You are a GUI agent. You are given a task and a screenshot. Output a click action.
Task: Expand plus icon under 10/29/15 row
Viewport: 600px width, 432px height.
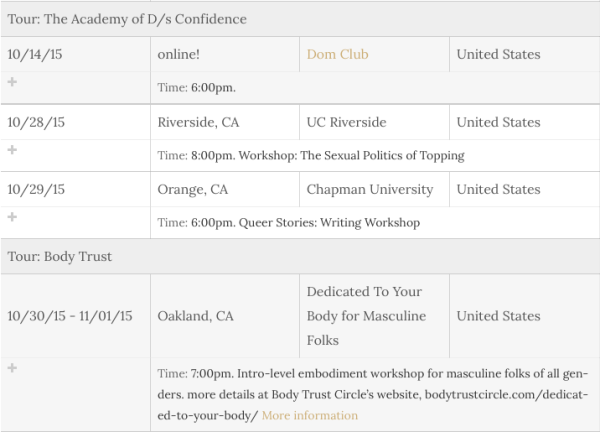(x=12, y=217)
